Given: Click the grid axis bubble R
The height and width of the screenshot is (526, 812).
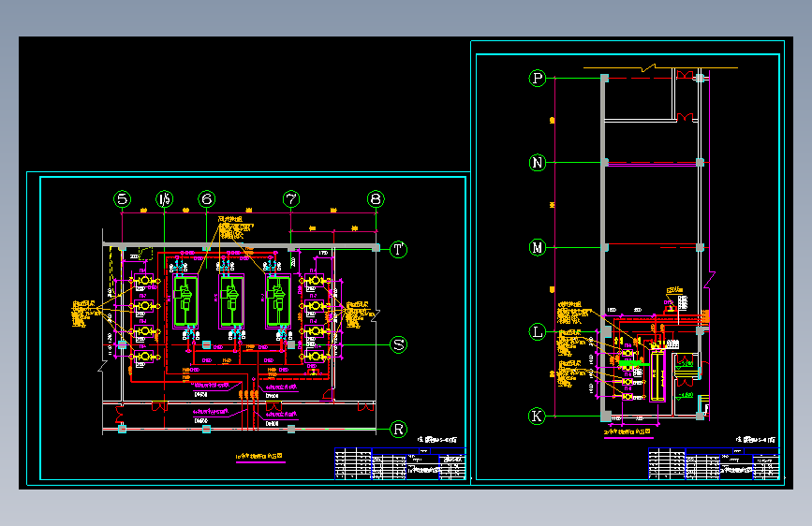Looking at the screenshot, I should 398,430.
